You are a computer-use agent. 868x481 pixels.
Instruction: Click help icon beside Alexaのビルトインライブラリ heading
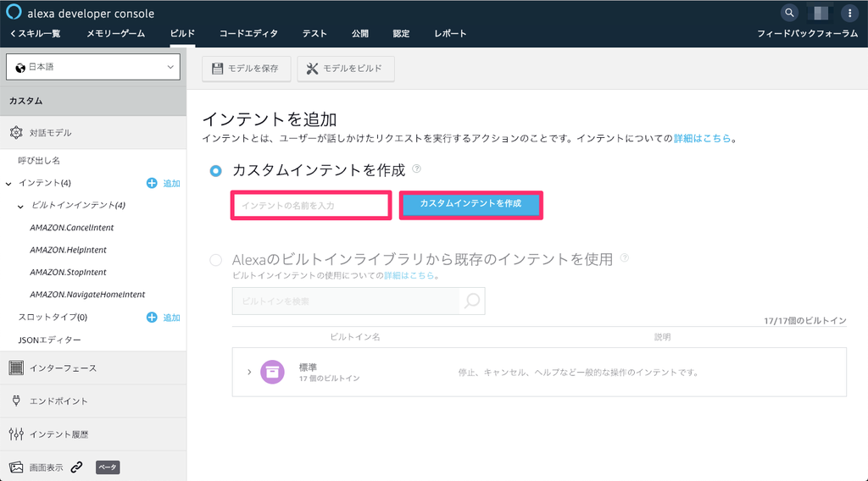point(625,257)
